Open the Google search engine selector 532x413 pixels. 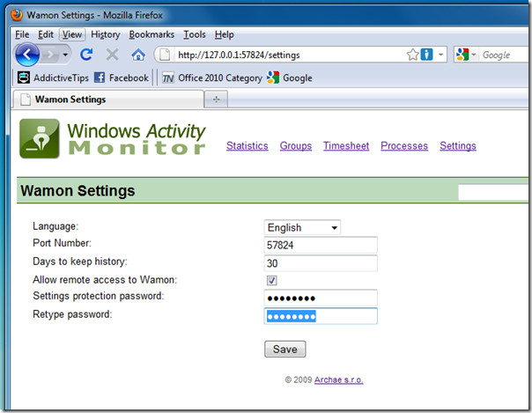pos(466,55)
